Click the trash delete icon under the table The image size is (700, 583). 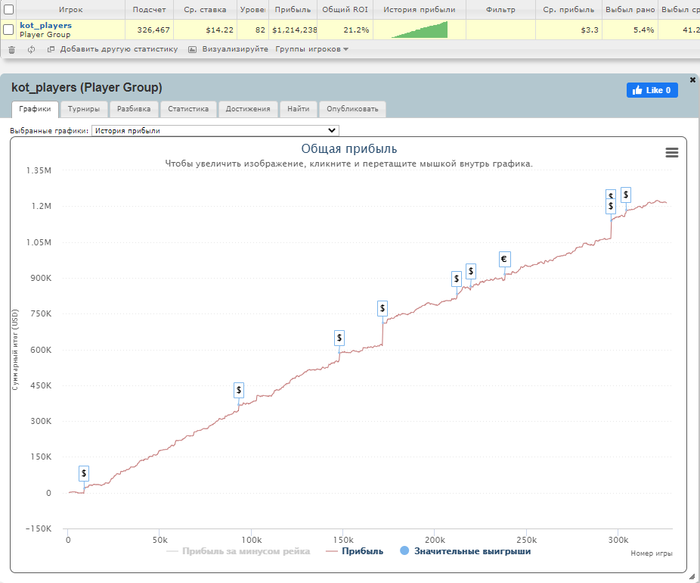pyautogui.click(x=12, y=49)
